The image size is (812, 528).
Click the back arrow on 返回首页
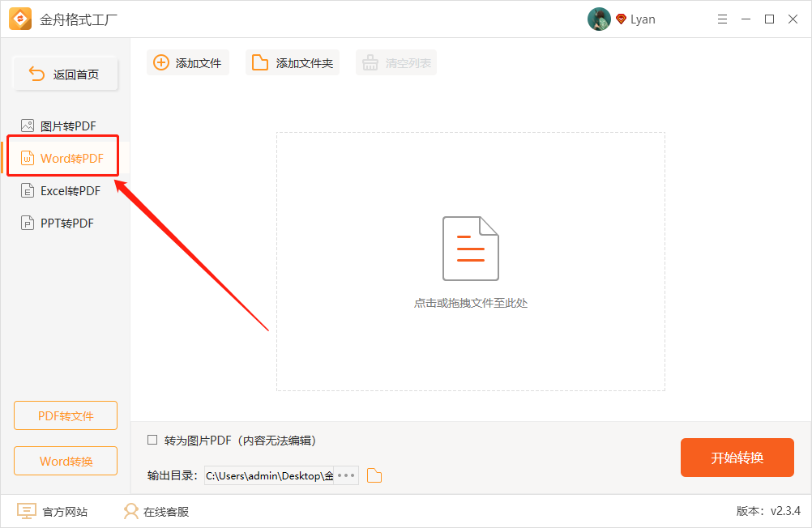point(36,73)
